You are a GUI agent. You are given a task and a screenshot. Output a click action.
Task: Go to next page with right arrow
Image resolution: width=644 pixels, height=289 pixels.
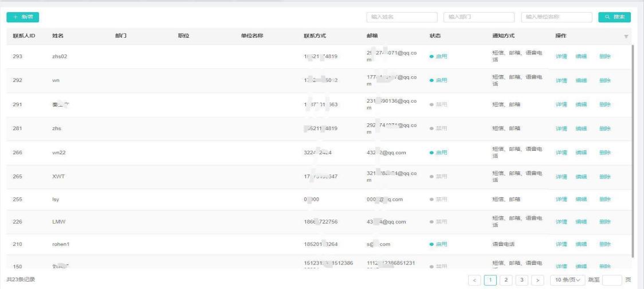point(537,280)
